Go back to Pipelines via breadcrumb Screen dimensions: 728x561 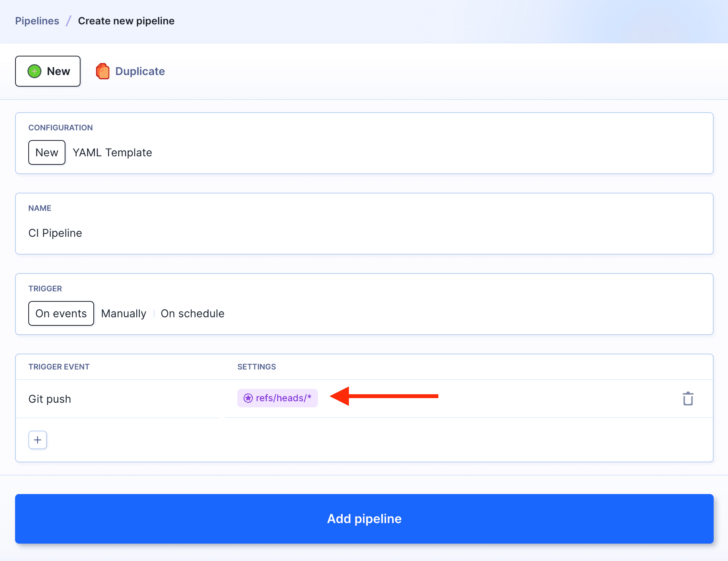coord(37,21)
